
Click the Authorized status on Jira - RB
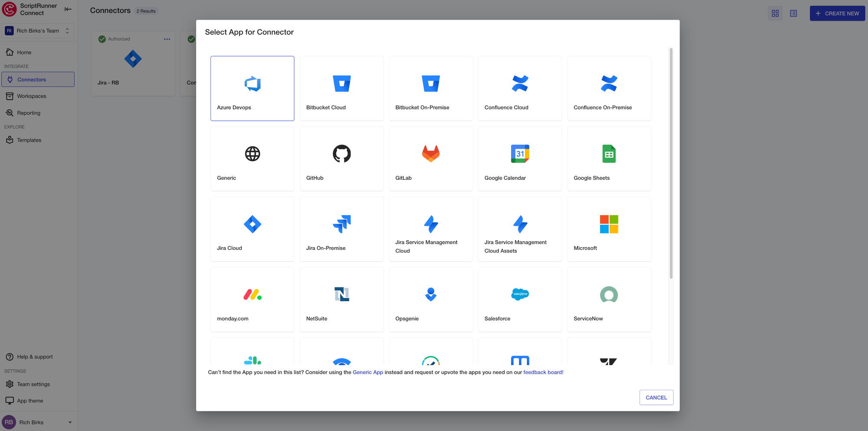[114, 39]
